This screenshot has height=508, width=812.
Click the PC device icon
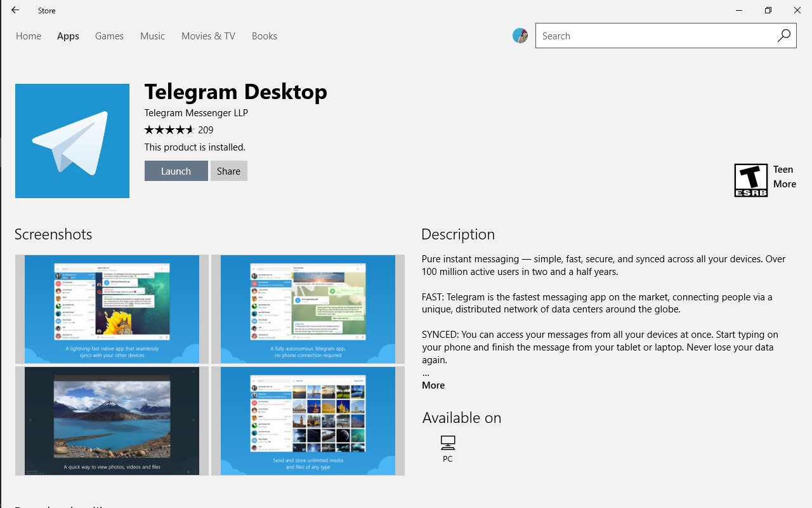[x=448, y=443]
